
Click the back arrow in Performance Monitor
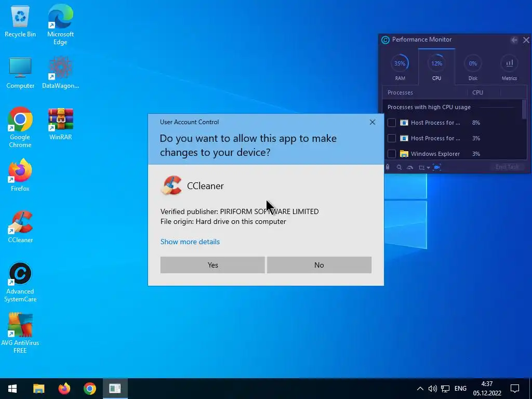tap(514, 40)
